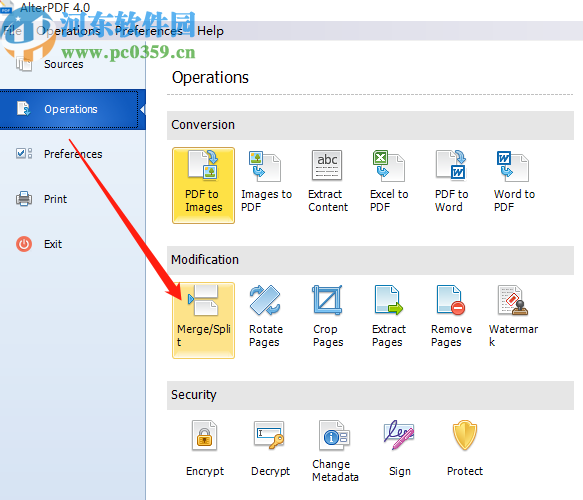Screen dimensions: 583x500
Task: Click Exit in the sidebar
Action: pos(73,244)
